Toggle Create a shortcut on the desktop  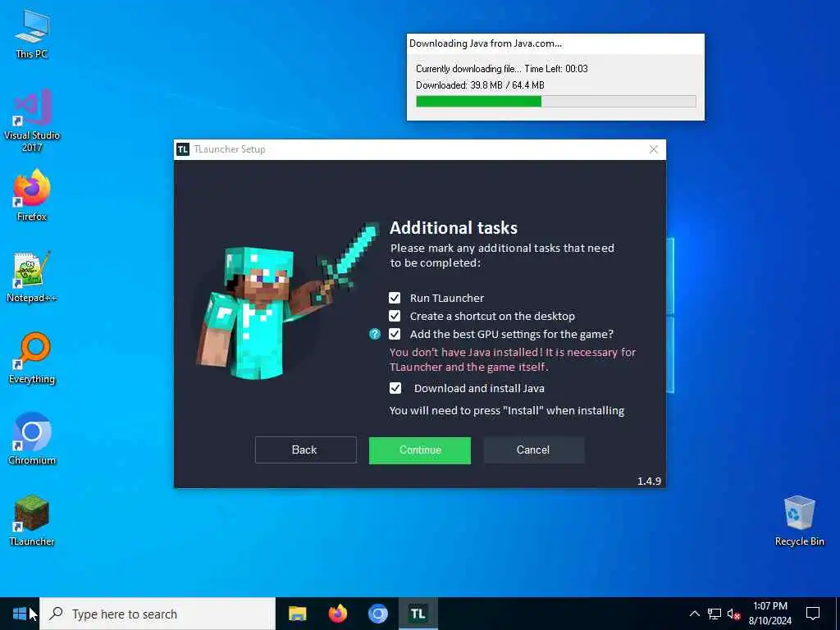(395, 316)
